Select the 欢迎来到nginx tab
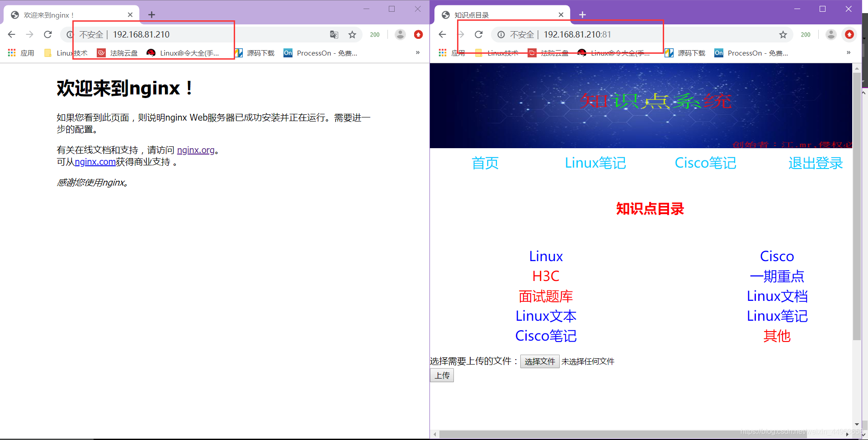 pyautogui.click(x=63, y=14)
